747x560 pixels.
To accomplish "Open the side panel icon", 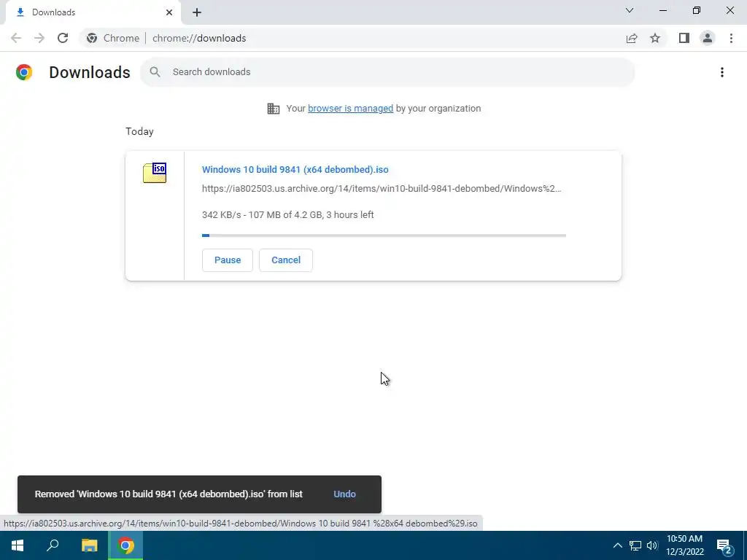I will 684,38.
